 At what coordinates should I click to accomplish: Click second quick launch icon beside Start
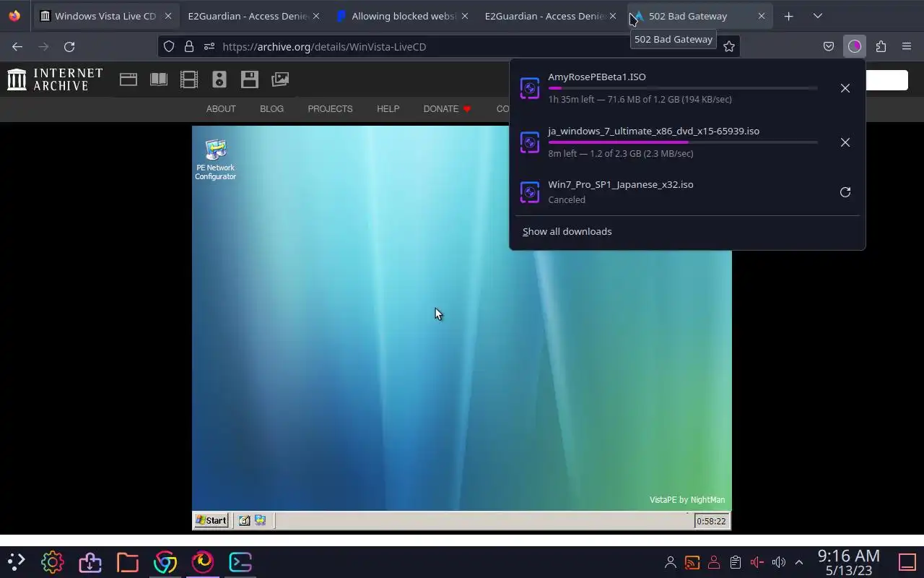[x=260, y=520]
